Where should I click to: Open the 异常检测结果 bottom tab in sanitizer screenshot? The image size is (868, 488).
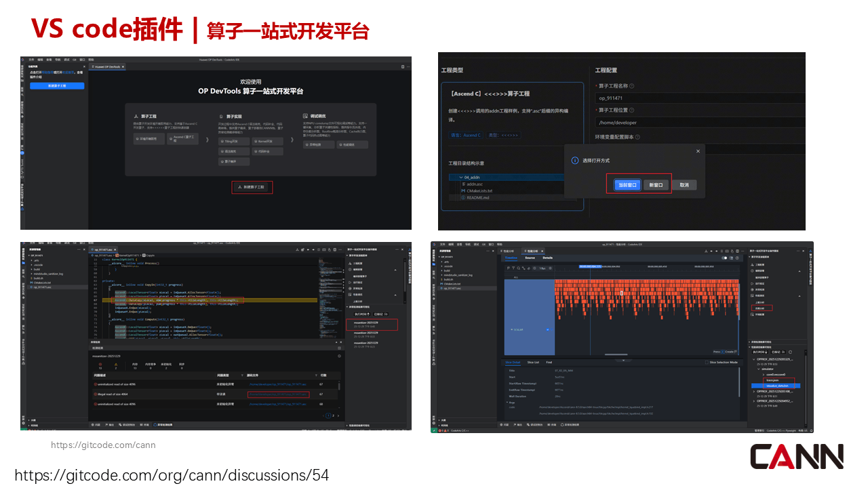click(x=163, y=424)
